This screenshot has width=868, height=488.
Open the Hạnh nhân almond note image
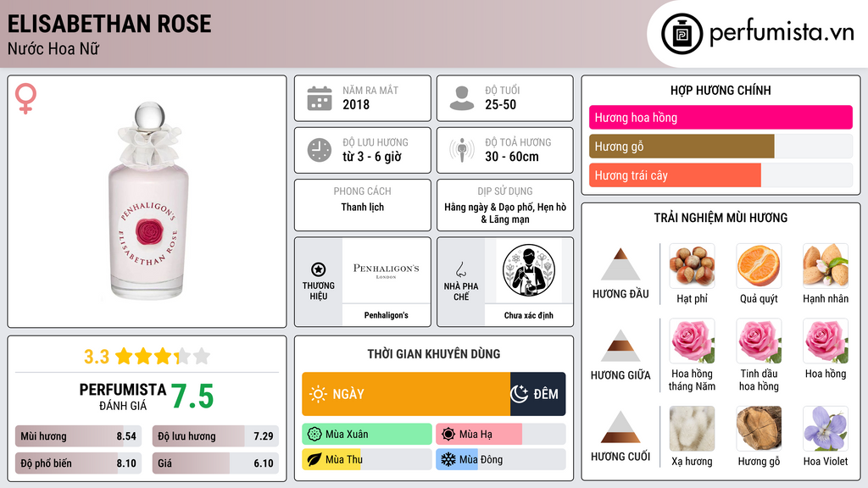point(826,266)
